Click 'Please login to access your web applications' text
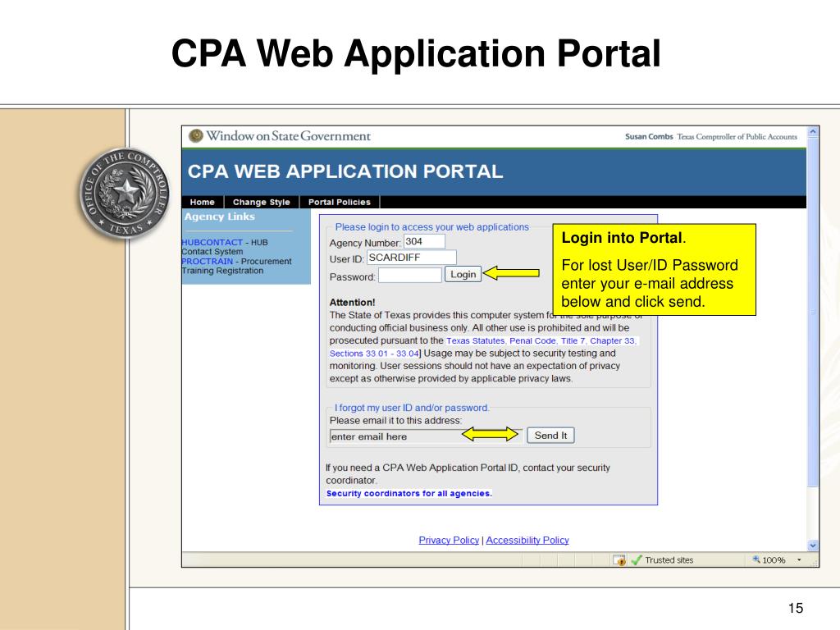This screenshot has height=630, width=840. [431, 227]
